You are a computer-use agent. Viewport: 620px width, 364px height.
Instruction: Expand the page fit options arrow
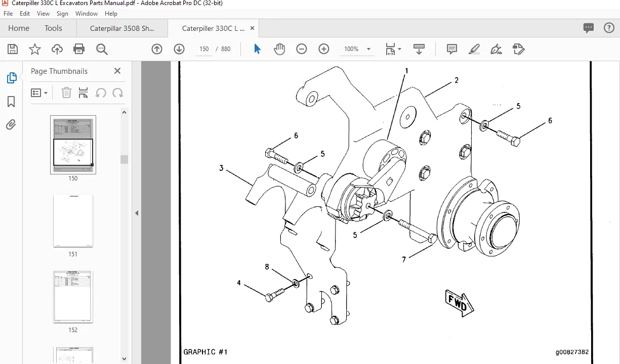pyautogui.click(x=400, y=49)
